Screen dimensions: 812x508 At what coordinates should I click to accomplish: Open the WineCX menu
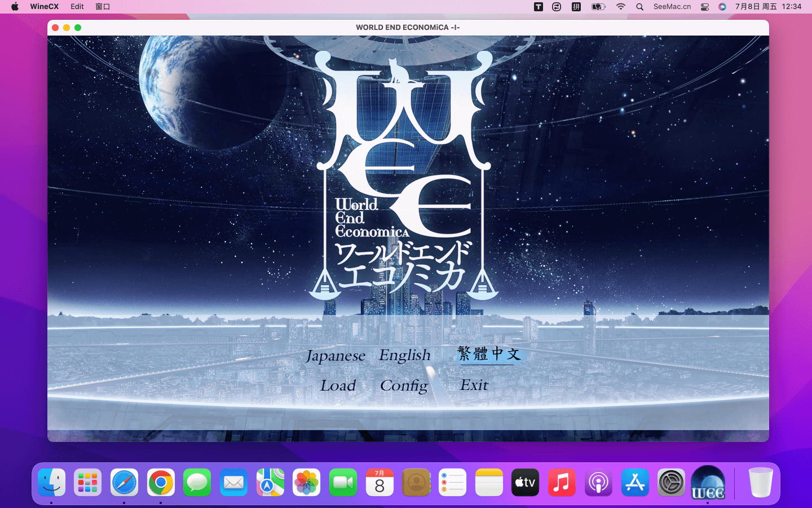coord(44,7)
